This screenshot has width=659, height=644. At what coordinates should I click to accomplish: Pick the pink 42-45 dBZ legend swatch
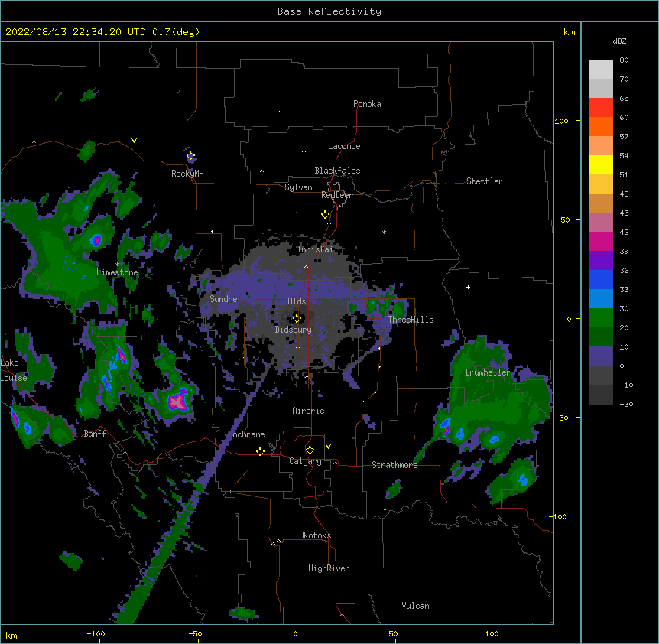(x=601, y=223)
